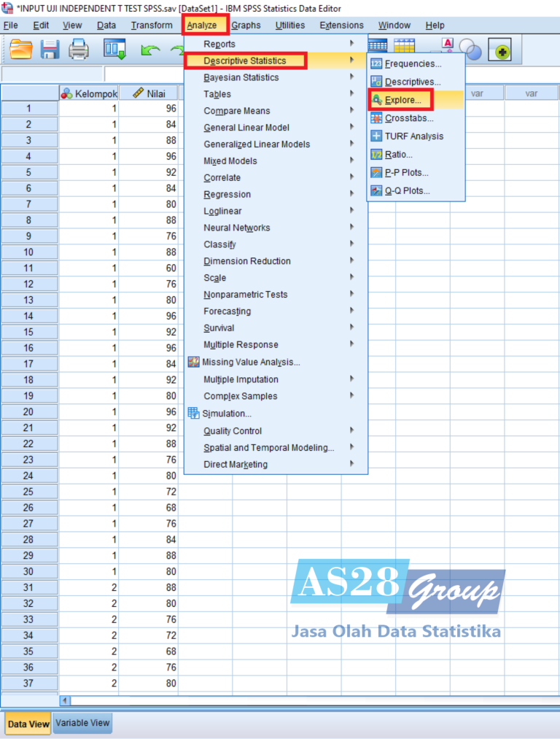Open Q-Q Plots from the submenu
Image resolution: width=560 pixels, height=739 pixels.
point(407,191)
